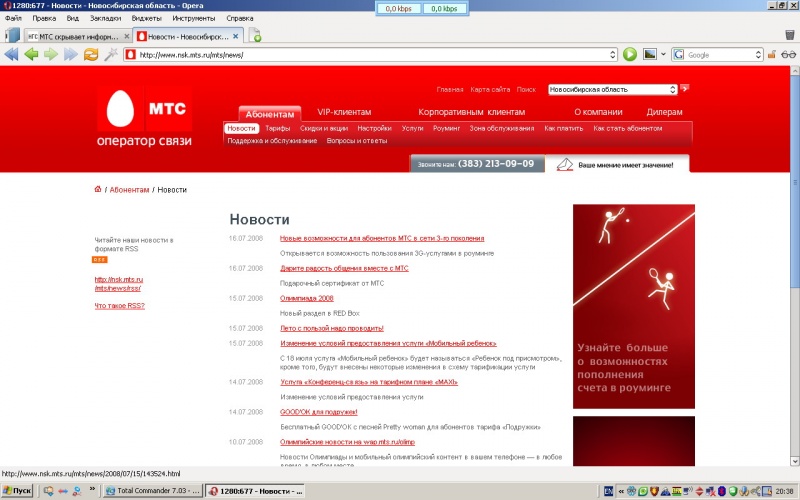Click the forward navigation arrow

click(52, 54)
